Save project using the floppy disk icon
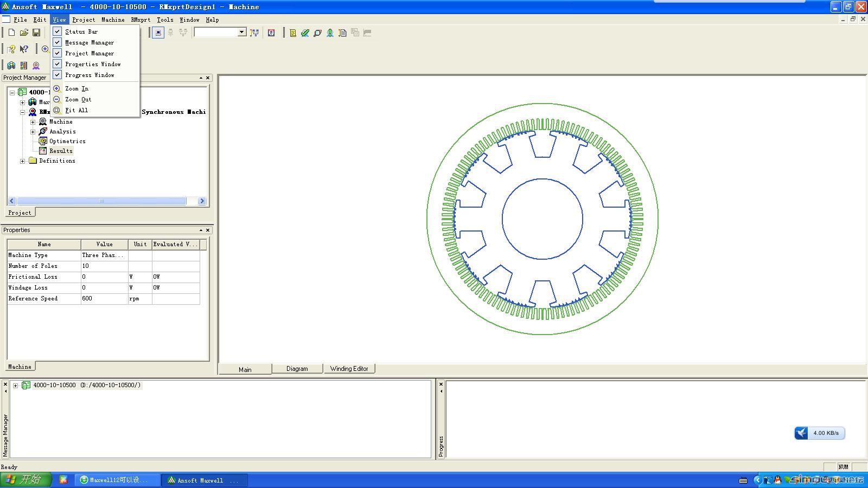This screenshot has width=868, height=488. [x=36, y=33]
